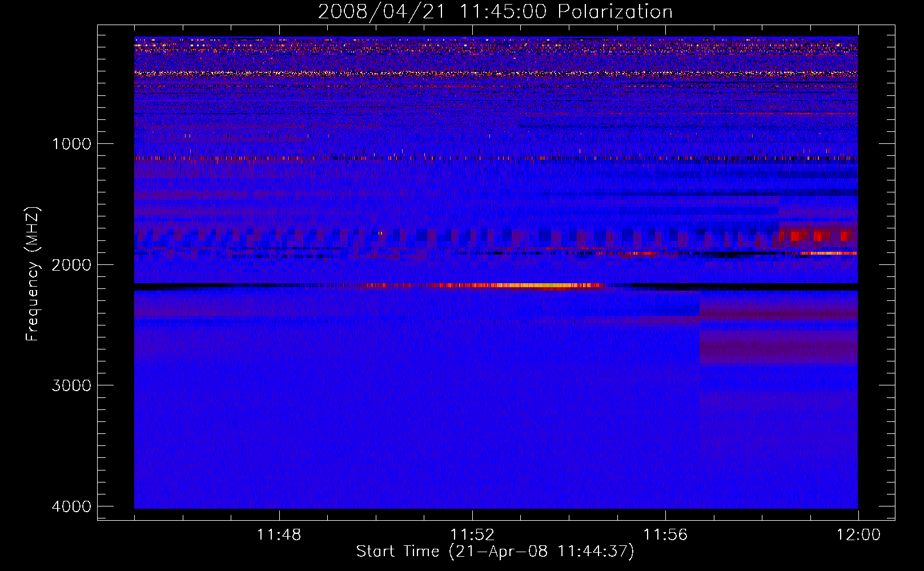Click the 11:52 time tick label
The width and height of the screenshot is (924, 571).
[x=472, y=535]
